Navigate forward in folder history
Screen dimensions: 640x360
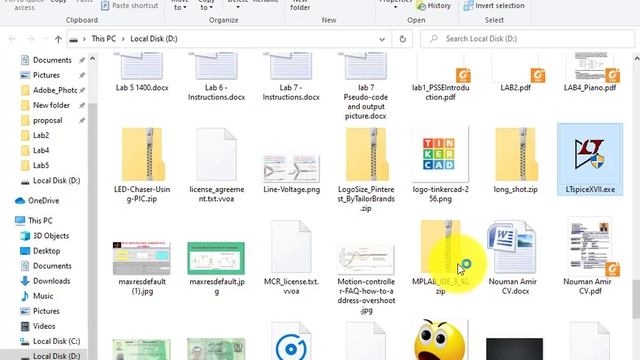tap(31, 39)
